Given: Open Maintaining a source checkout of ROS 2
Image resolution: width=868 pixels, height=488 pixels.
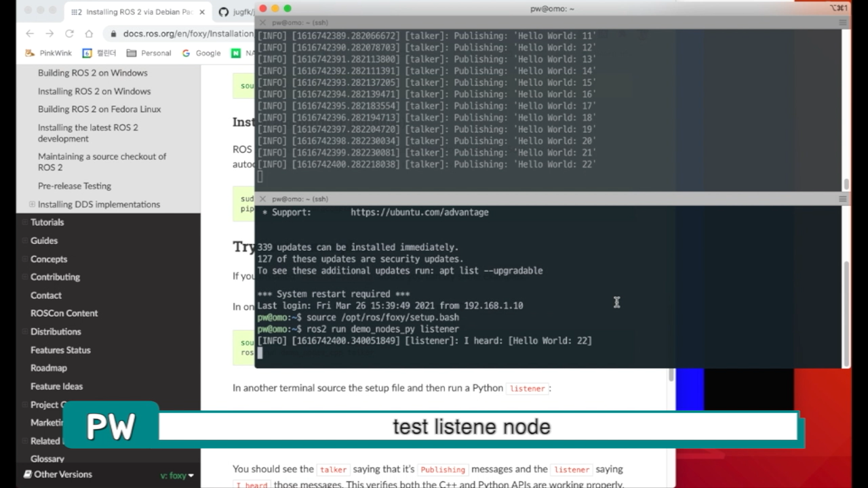Looking at the screenshot, I should point(102,161).
